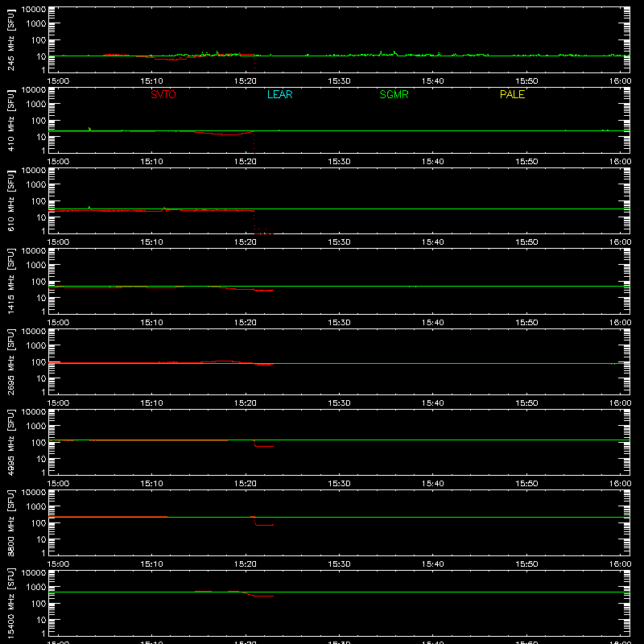Select the 1415 MHz [SFU] axis title

click(10, 281)
